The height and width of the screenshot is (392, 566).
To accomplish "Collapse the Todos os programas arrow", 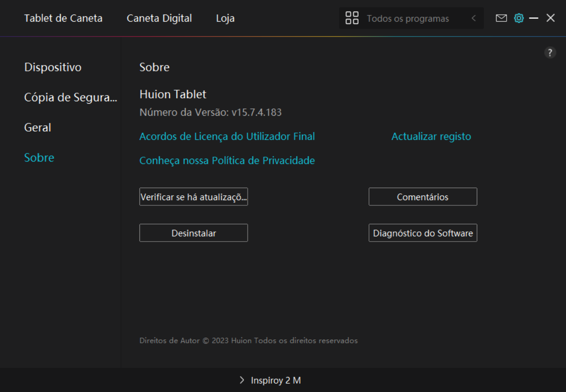I will (x=473, y=18).
